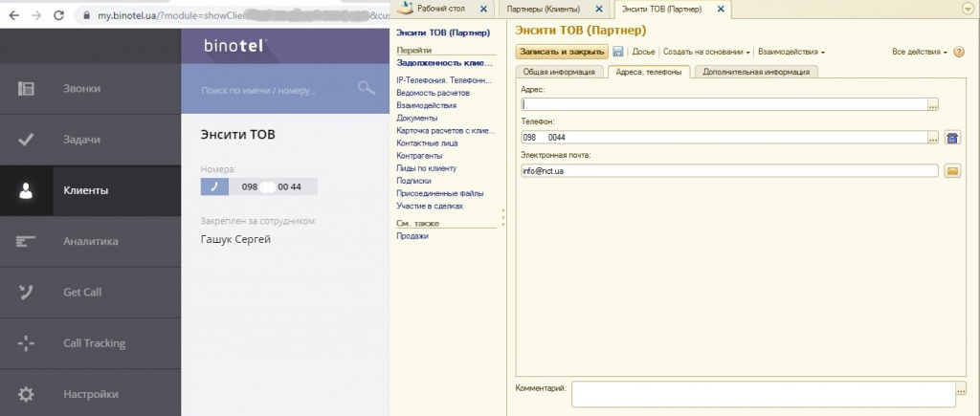Close the Энсити ТОВ (Партнер) tab
This screenshot has height=416, width=980.
721,9
